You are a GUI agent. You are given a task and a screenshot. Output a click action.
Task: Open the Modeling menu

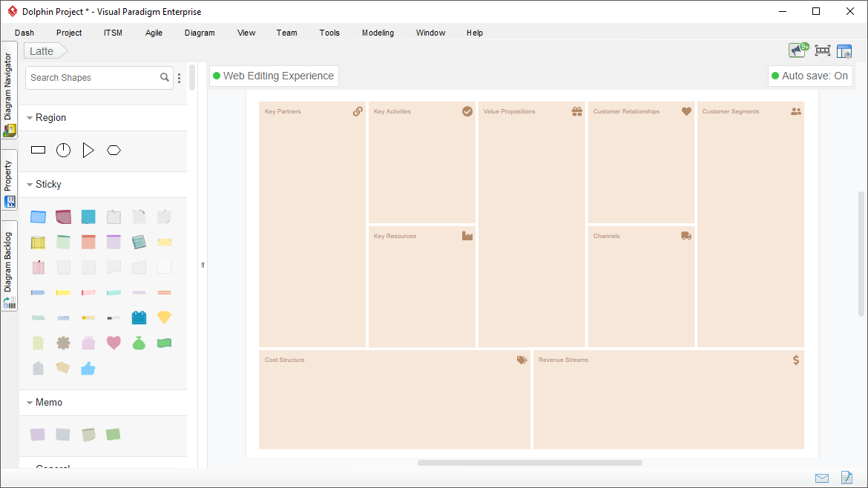pos(378,33)
